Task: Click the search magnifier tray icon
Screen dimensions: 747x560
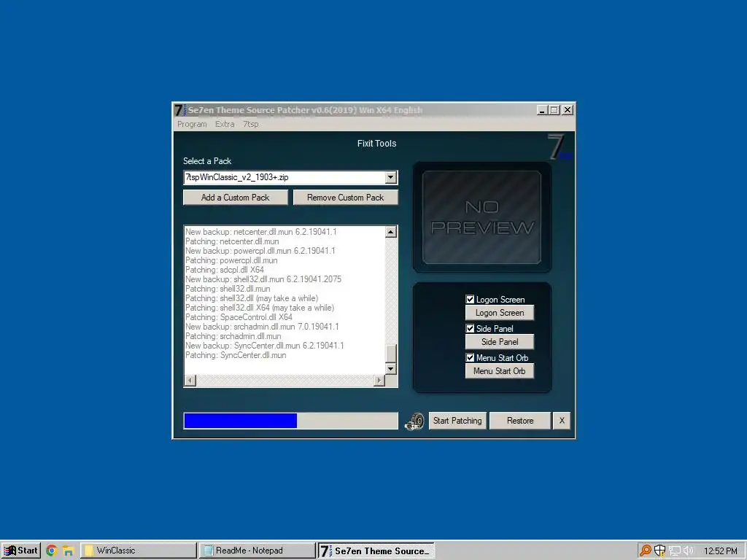Action: [645, 551]
